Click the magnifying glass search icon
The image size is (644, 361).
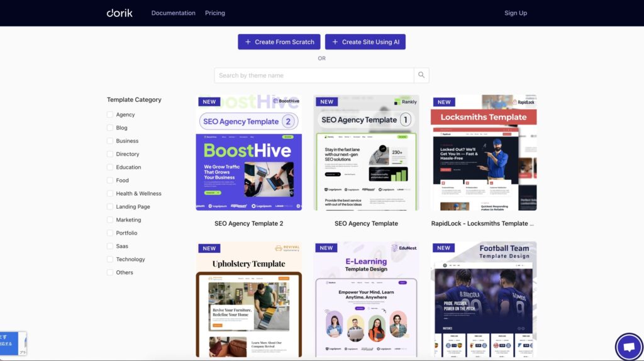421,75
